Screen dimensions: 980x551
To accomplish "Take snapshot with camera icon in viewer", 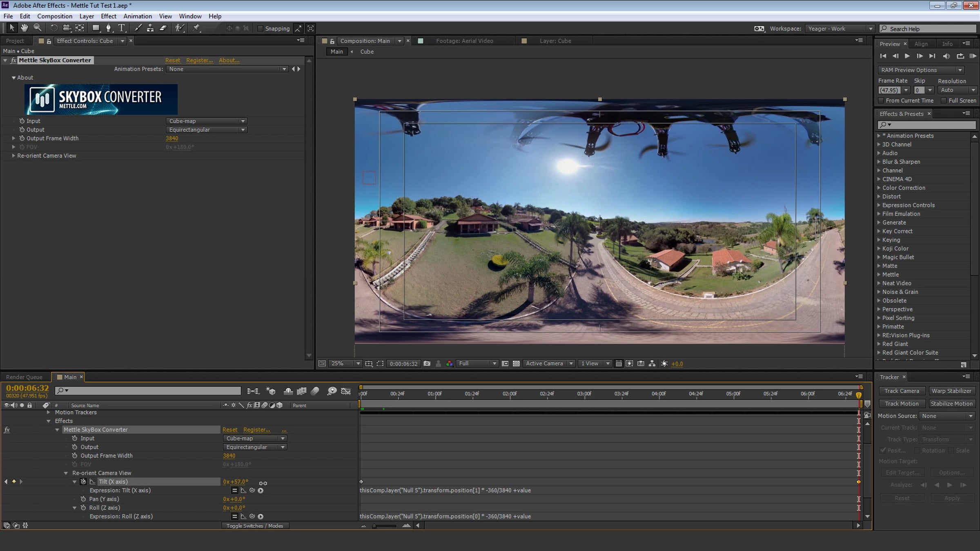I will [x=427, y=363].
